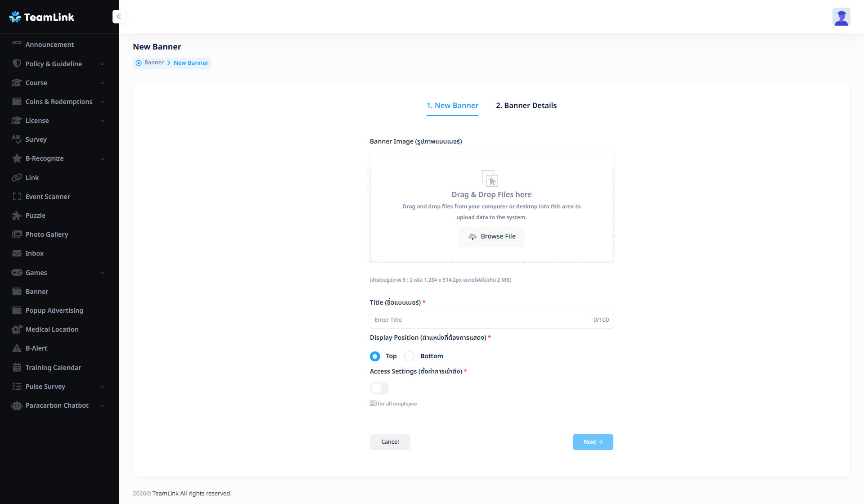Open the user avatar profile icon
The height and width of the screenshot is (504, 864).
point(841,17)
